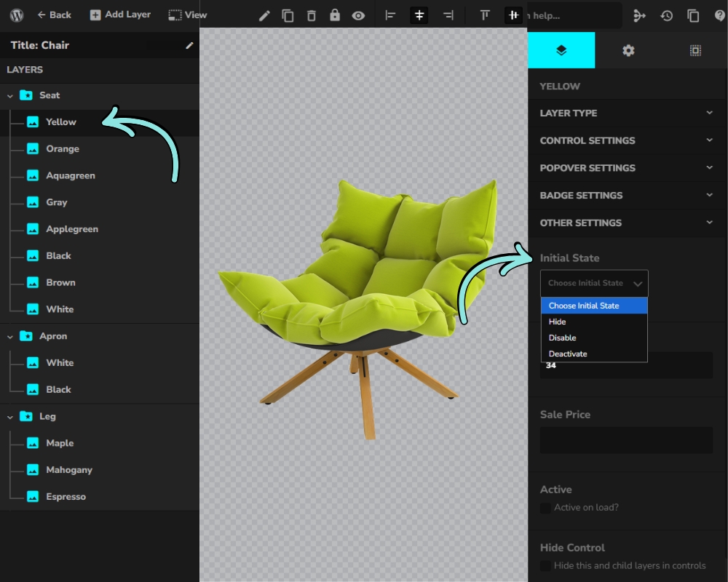Select the Mahogany layer
Image resolution: width=728 pixels, height=582 pixels.
[99, 470]
